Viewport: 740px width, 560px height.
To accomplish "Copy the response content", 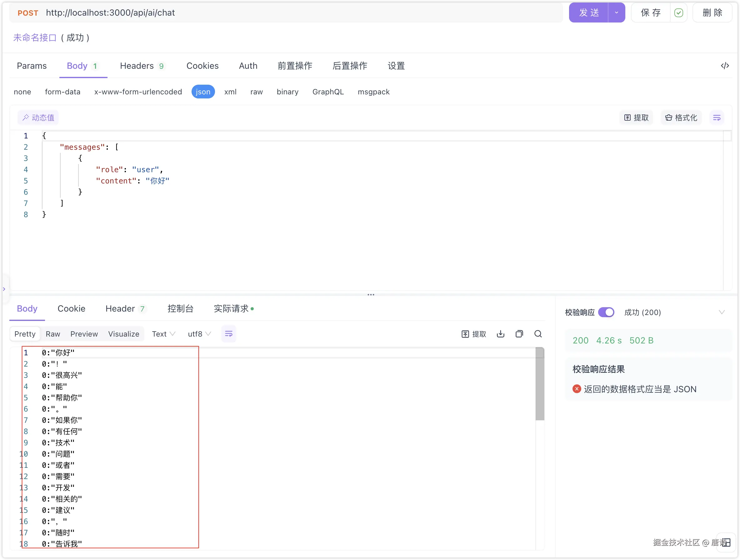I will pos(519,334).
